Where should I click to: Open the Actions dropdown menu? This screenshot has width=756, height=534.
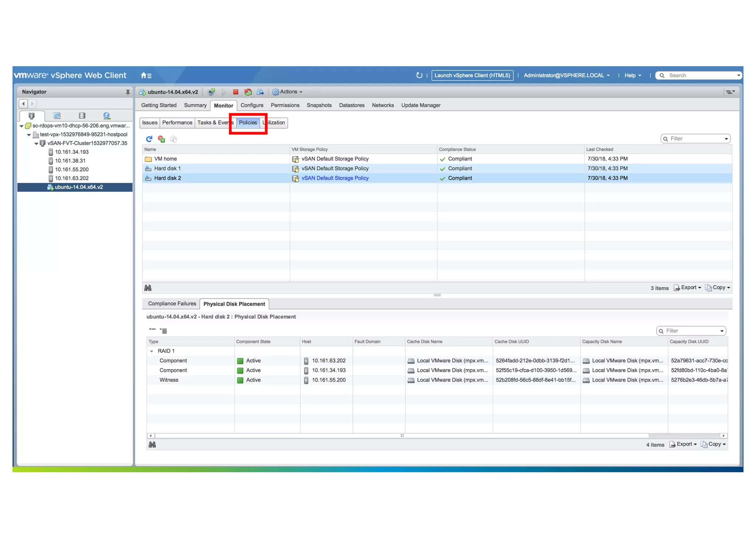pyautogui.click(x=288, y=92)
